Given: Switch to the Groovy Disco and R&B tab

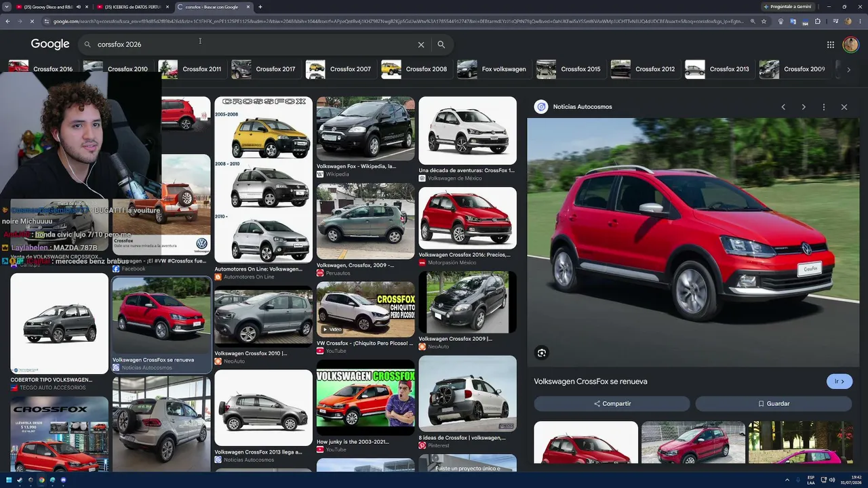Looking at the screenshot, I should click(x=49, y=7).
